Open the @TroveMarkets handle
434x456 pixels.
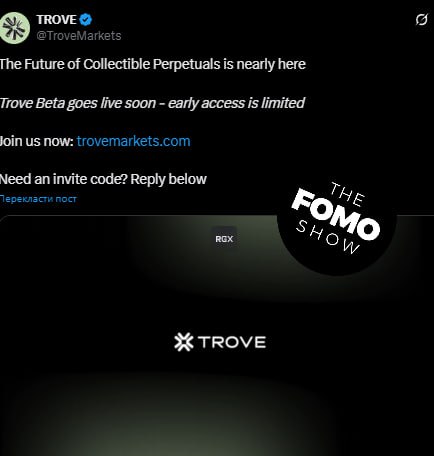coord(79,36)
